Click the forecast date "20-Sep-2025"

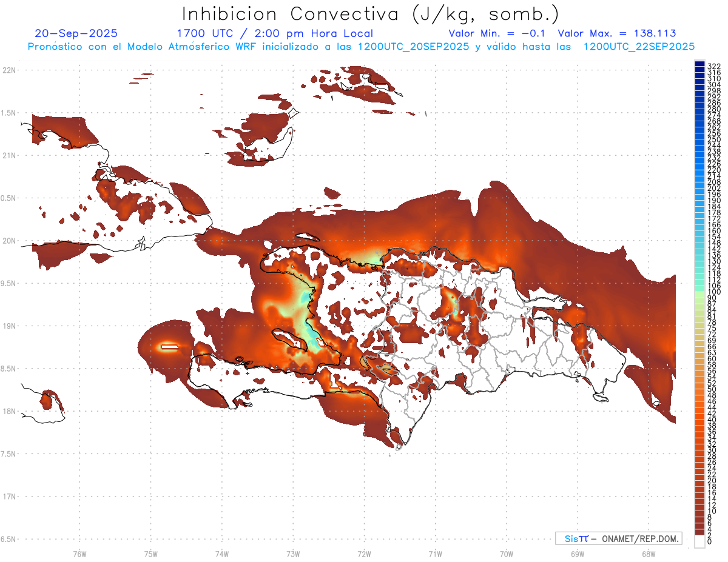76,33
